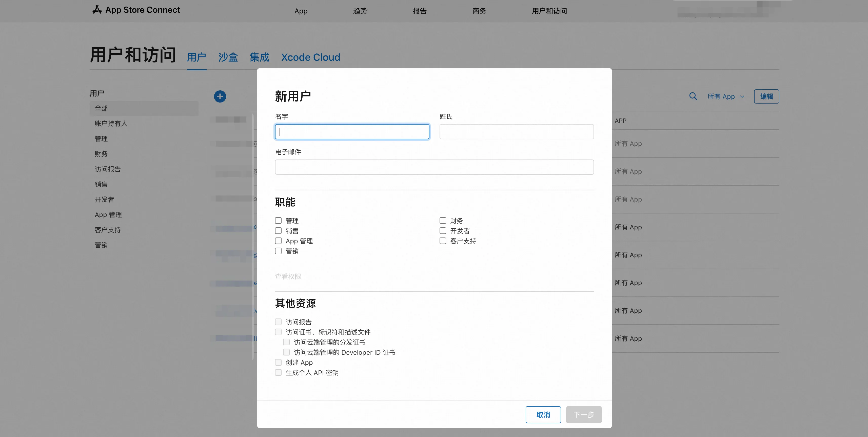Switch to the 集成 tab

click(x=260, y=57)
